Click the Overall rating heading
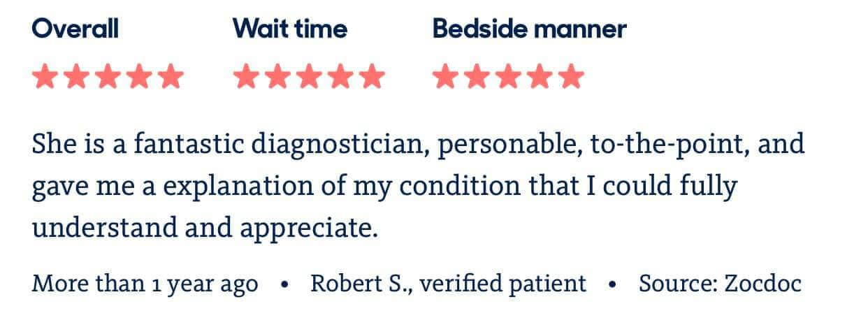The height and width of the screenshot is (334, 868). 75,29
